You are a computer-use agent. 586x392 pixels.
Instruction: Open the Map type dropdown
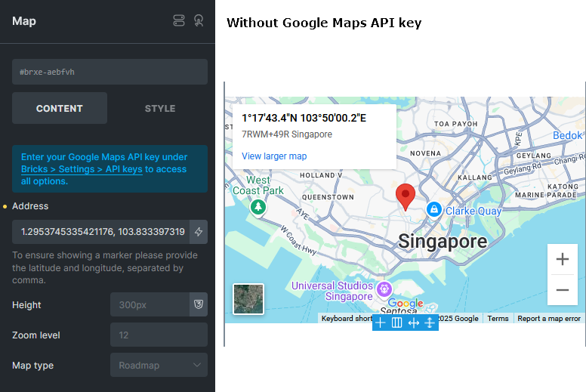(x=159, y=366)
